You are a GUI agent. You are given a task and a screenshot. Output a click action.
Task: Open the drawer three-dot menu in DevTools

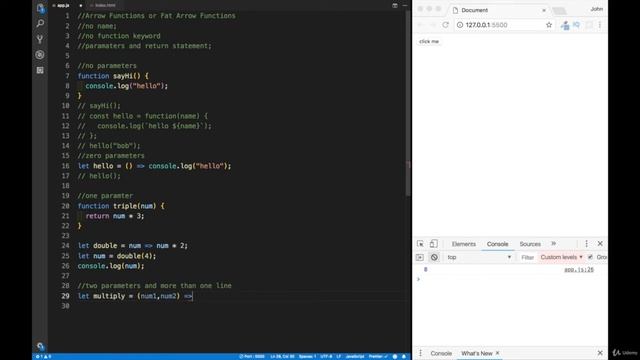tap(420, 353)
